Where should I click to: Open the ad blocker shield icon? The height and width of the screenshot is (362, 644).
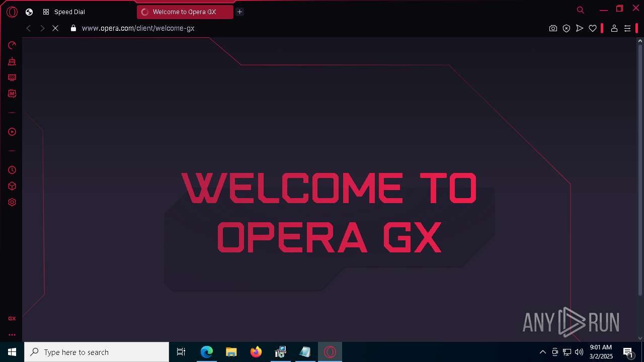click(567, 29)
